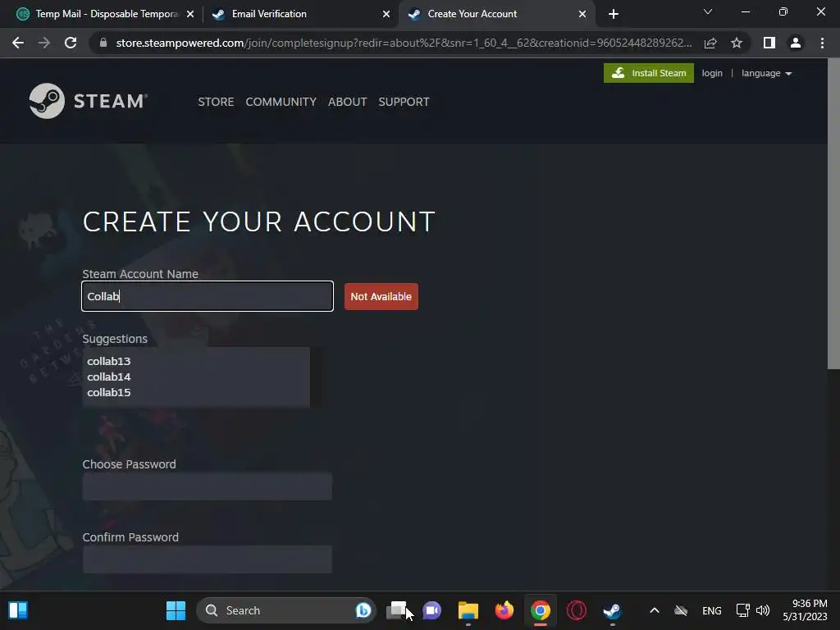The height and width of the screenshot is (630, 840).
Task: Open the Windows Start menu
Action: point(176,610)
